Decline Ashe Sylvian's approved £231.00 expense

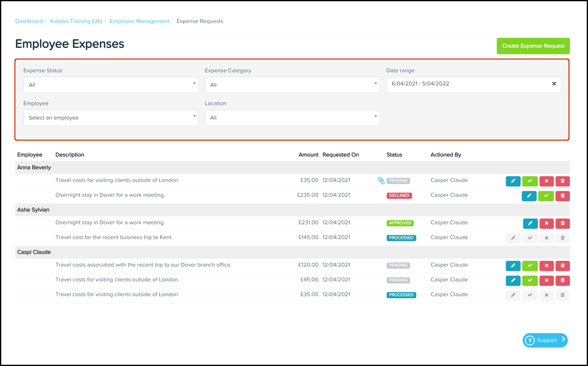point(546,223)
